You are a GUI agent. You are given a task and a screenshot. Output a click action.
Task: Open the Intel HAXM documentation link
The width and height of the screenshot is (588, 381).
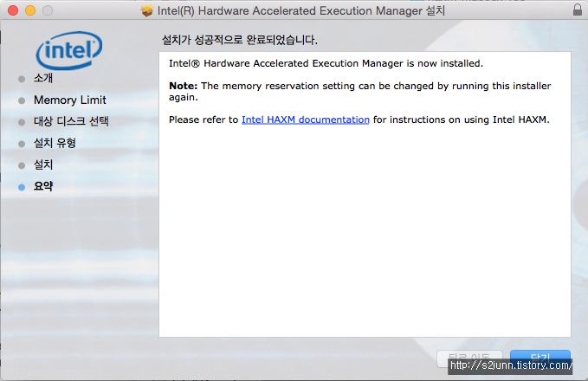(305, 119)
